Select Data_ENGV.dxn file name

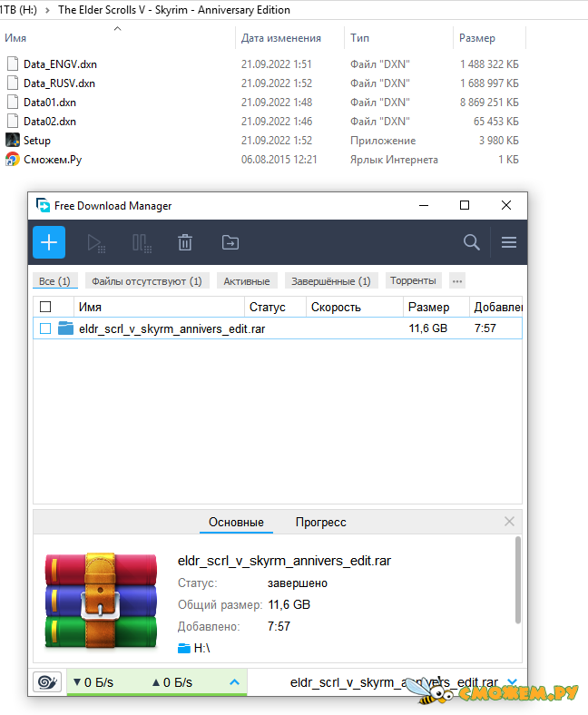(x=60, y=64)
